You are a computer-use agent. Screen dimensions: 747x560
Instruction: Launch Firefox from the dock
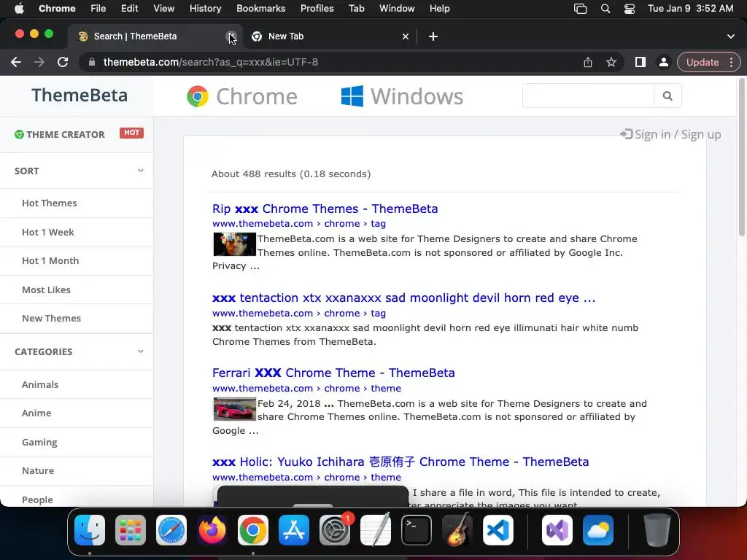212,530
